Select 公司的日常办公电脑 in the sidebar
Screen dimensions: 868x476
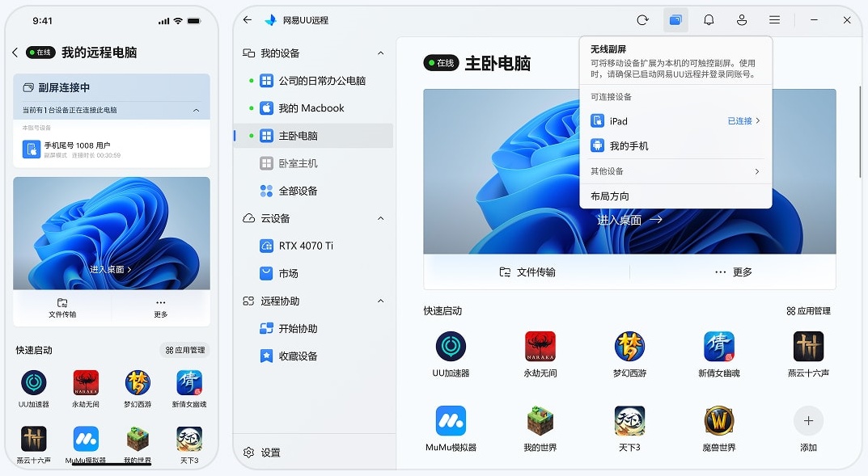click(314, 81)
